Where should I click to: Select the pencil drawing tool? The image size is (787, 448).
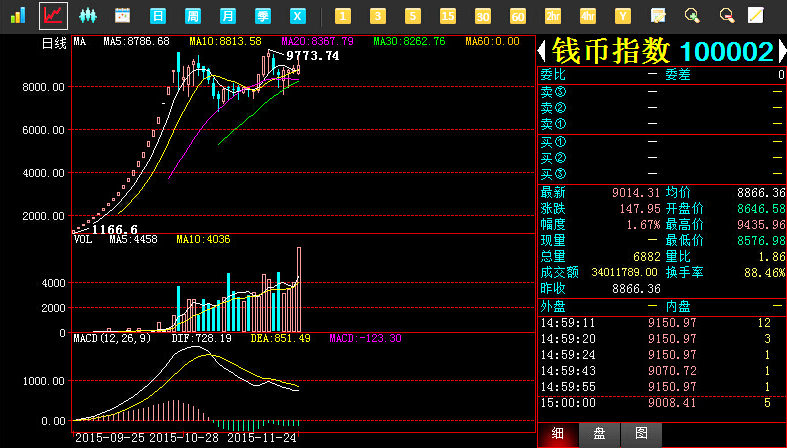click(756, 16)
